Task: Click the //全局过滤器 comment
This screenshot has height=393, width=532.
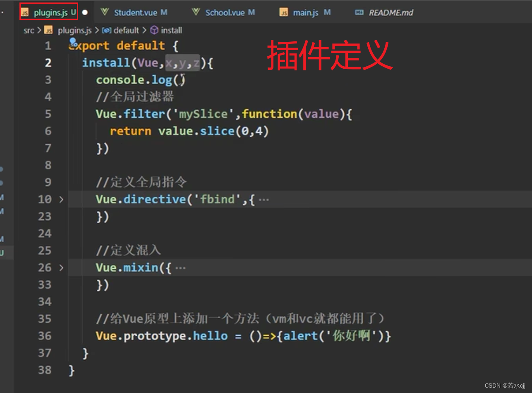Action: click(x=135, y=97)
